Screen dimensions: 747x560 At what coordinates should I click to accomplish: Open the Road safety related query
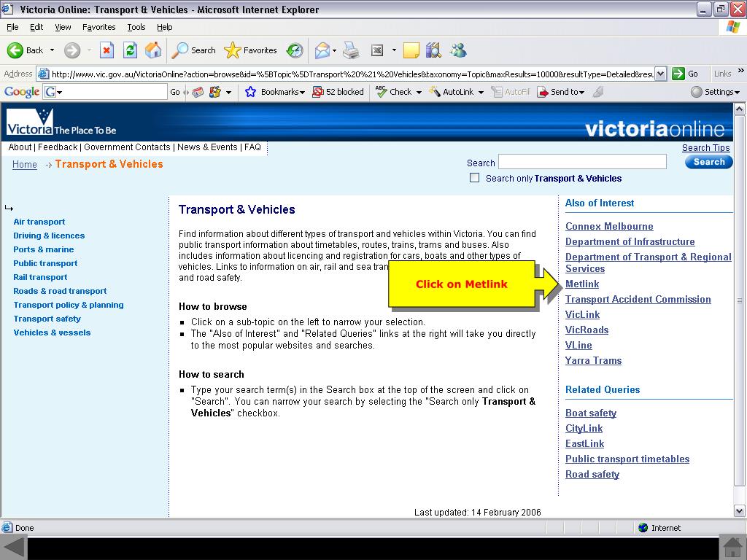point(592,474)
